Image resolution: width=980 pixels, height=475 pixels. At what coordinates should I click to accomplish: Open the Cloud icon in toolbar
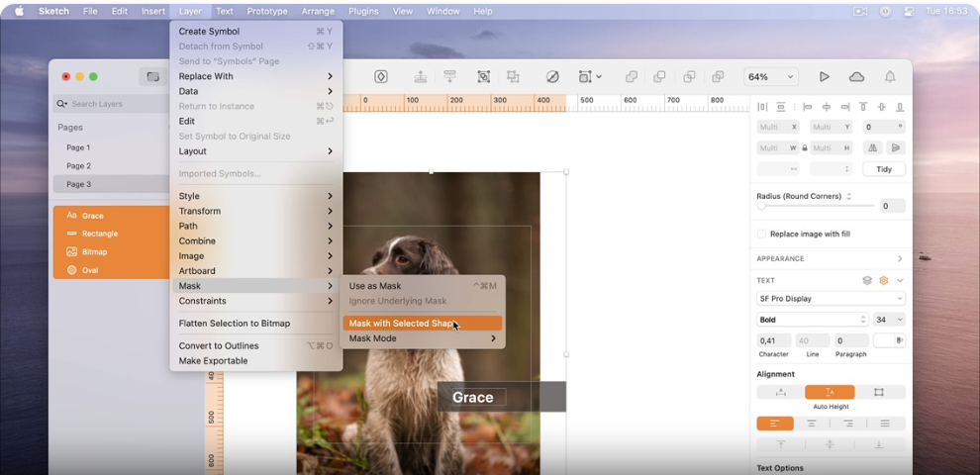[856, 77]
